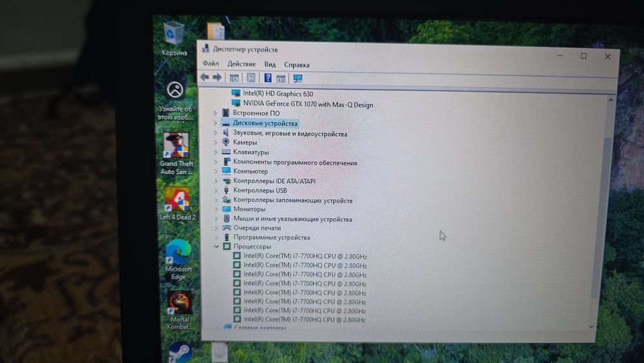The image size is (644, 363).
Task: Select the Камеры label
Action: click(x=245, y=142)
